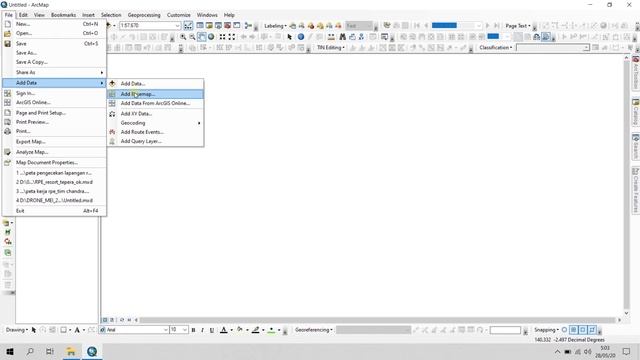Open the Catalog side tab
640x360 pixels.
pos(636,112)
